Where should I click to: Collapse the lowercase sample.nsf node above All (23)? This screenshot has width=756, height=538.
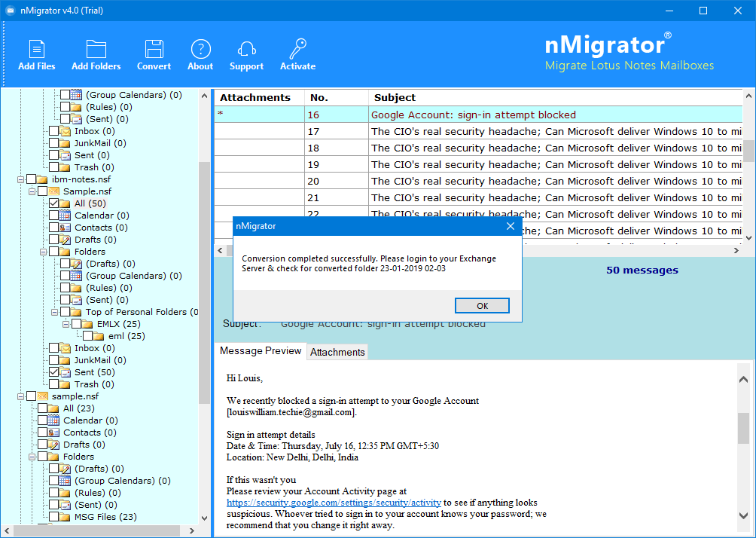21,397
